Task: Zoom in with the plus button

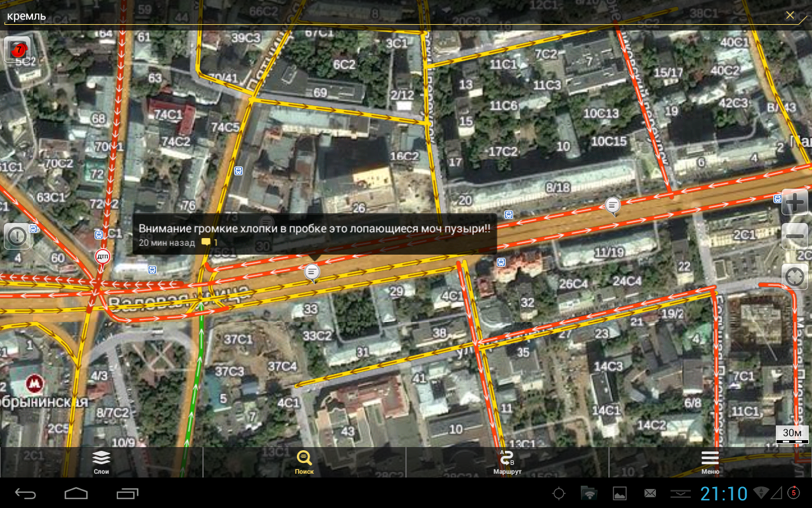Action: point(795,203)
